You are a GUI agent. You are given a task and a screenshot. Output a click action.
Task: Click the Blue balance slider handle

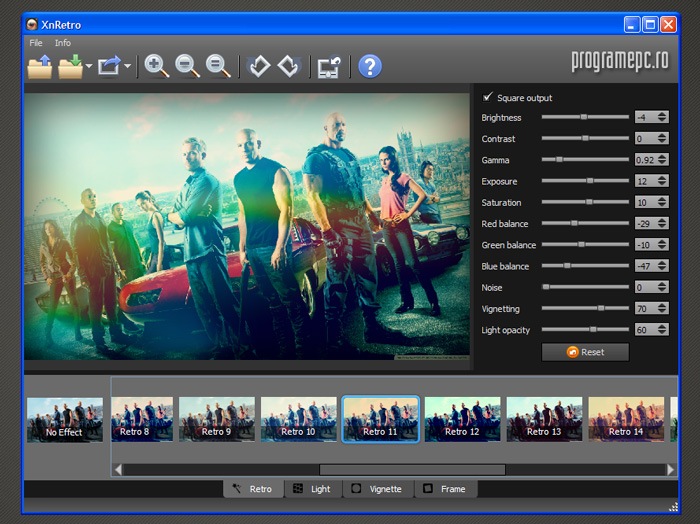click(567, 266)
